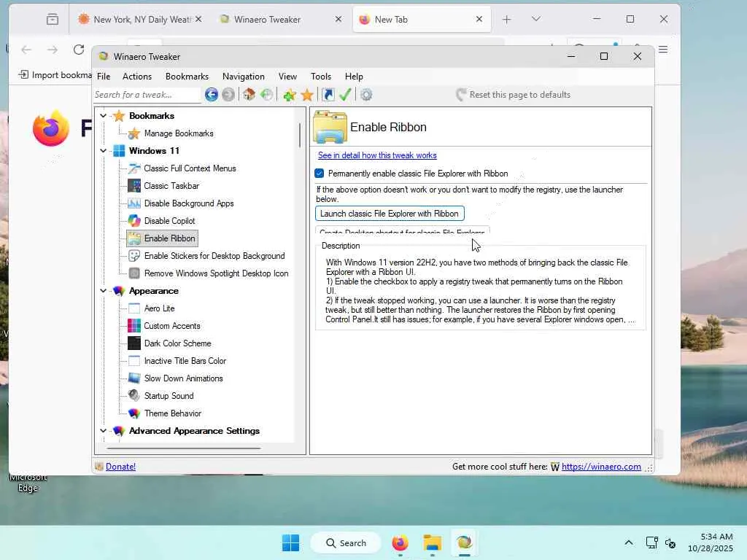Viewport: 747px width, 560px height.
Task: Click the Search for a tweak field
Action: pos(147,95)
